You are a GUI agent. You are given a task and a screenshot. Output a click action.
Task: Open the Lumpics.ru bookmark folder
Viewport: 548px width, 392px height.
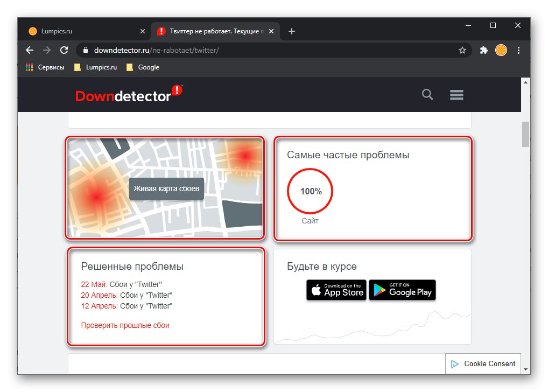95,67
